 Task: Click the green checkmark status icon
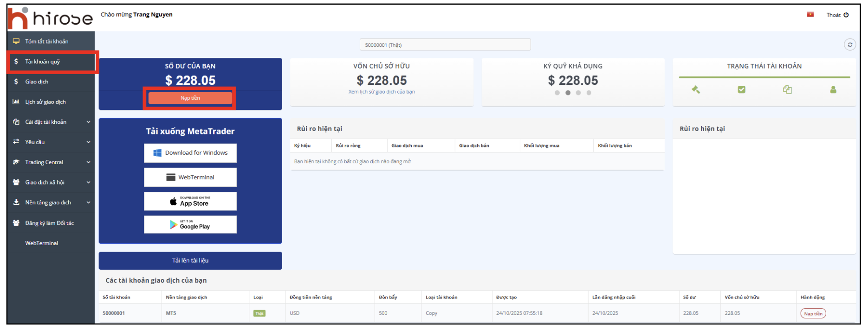(x=741, y=89)
